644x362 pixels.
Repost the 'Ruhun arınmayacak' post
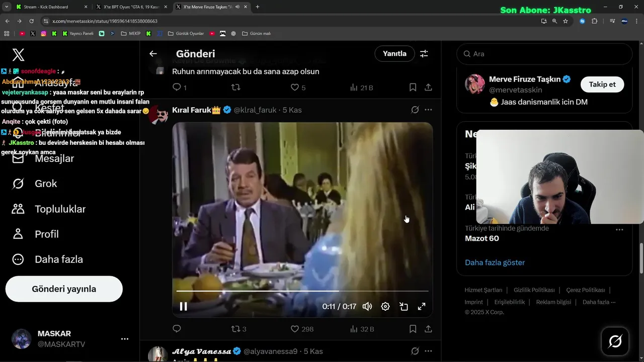pos(235,87)
